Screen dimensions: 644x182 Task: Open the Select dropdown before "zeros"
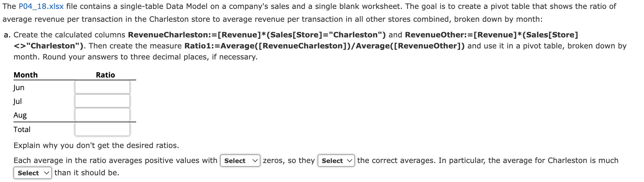click(x=240, y=161)
